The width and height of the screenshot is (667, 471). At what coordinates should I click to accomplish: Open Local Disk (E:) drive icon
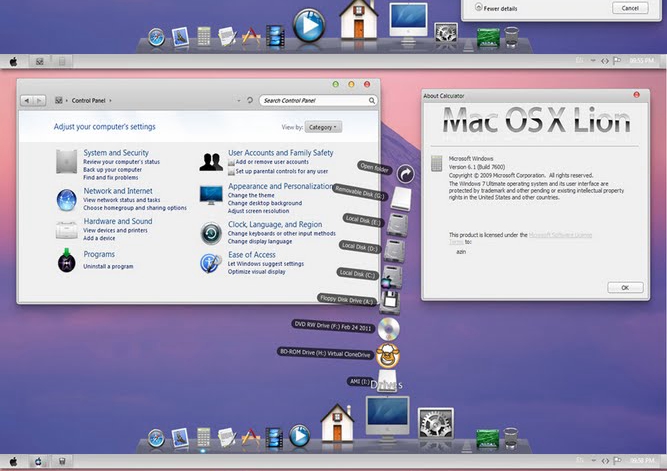click(x=398, y=224)
